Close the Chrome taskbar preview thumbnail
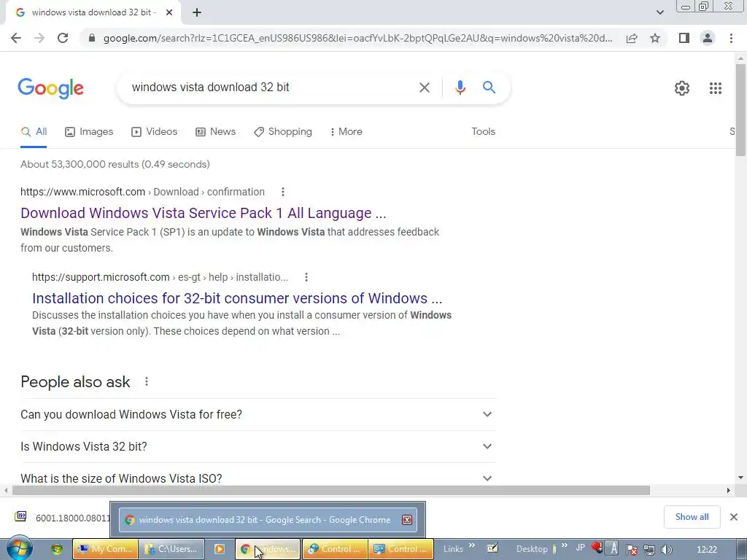 (x=407, y=520)
